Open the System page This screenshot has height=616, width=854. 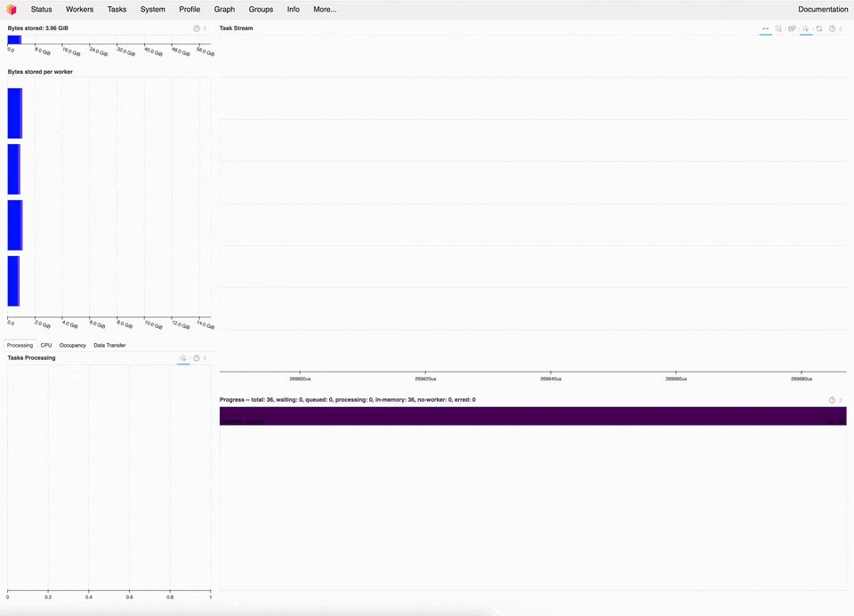tap(152, 9)
